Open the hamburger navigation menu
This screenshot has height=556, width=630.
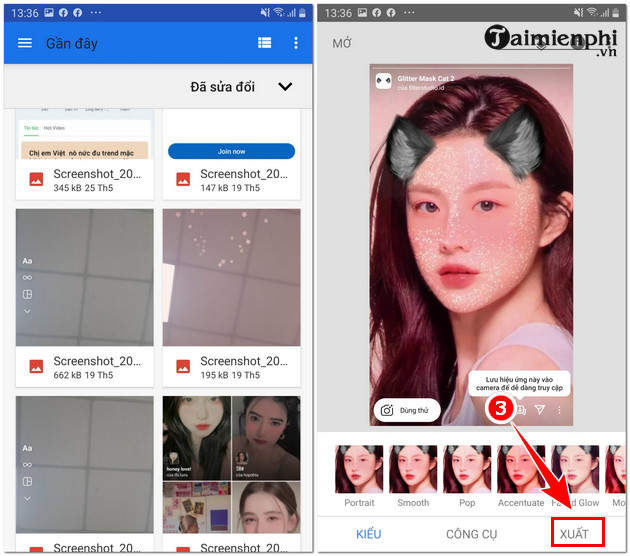click(25, 44)
